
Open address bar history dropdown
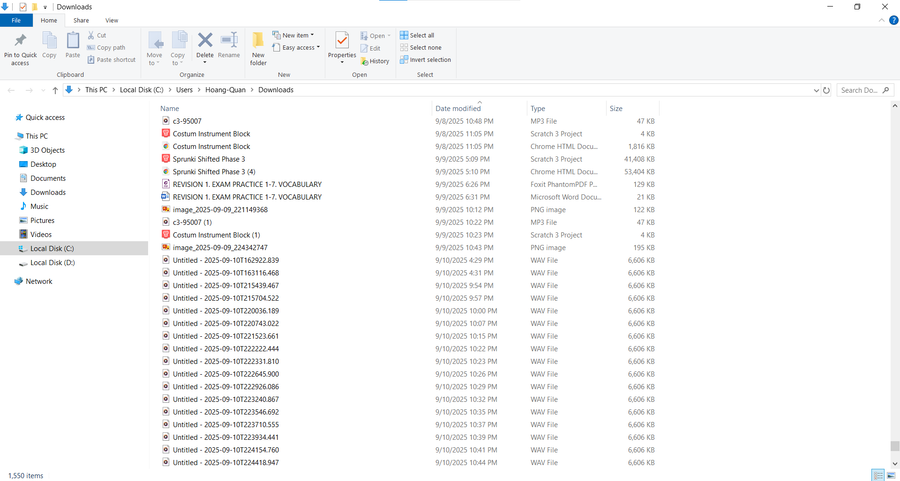(816, 90)
